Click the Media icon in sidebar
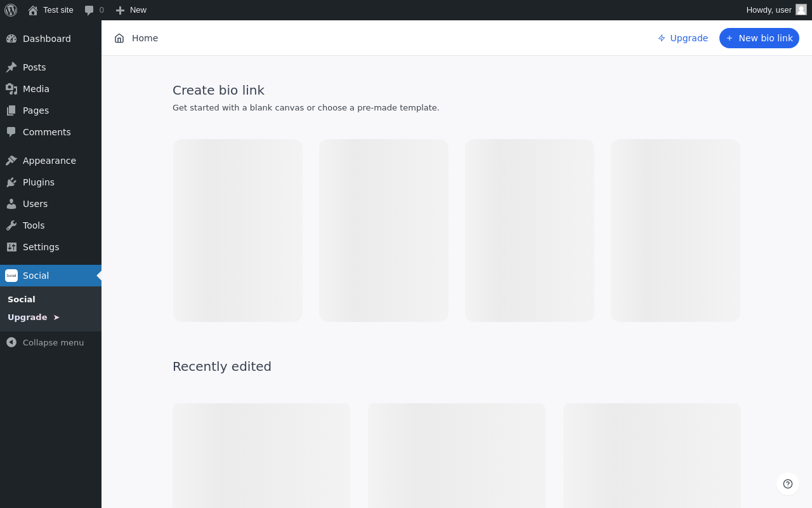Image resolution: width=812 pixels, height=508 pixels. pos(11,89)
